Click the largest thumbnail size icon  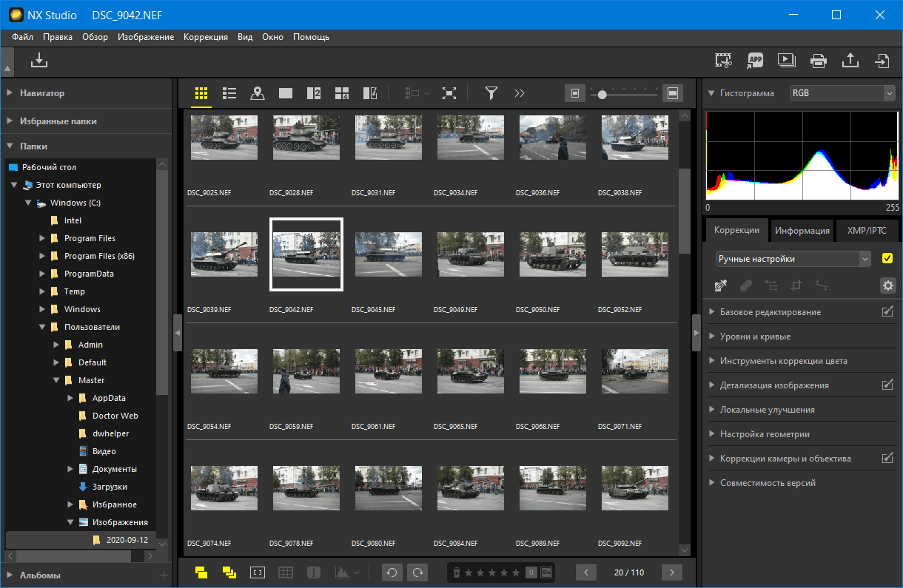pyautogui.click(x=673, y=93)
